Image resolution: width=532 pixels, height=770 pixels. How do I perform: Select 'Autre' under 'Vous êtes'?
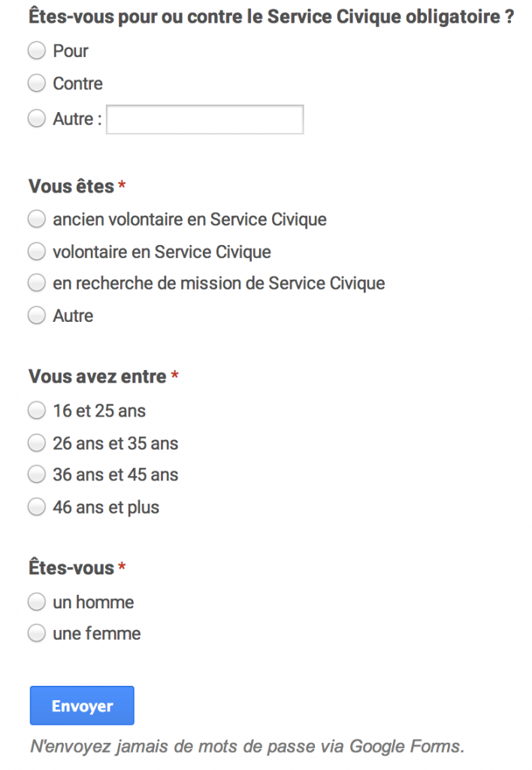click(37, 316)
